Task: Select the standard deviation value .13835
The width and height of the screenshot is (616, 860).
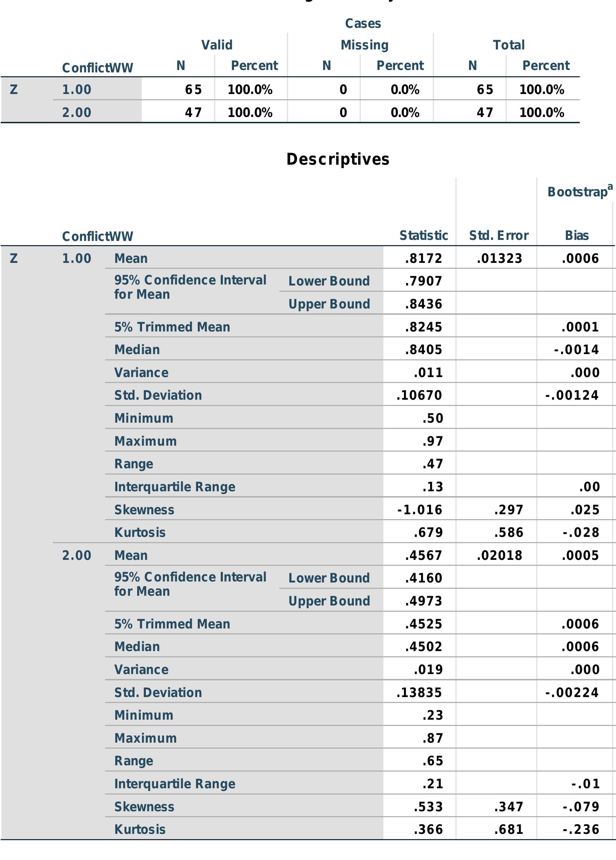Action: (x=419, y=693)
